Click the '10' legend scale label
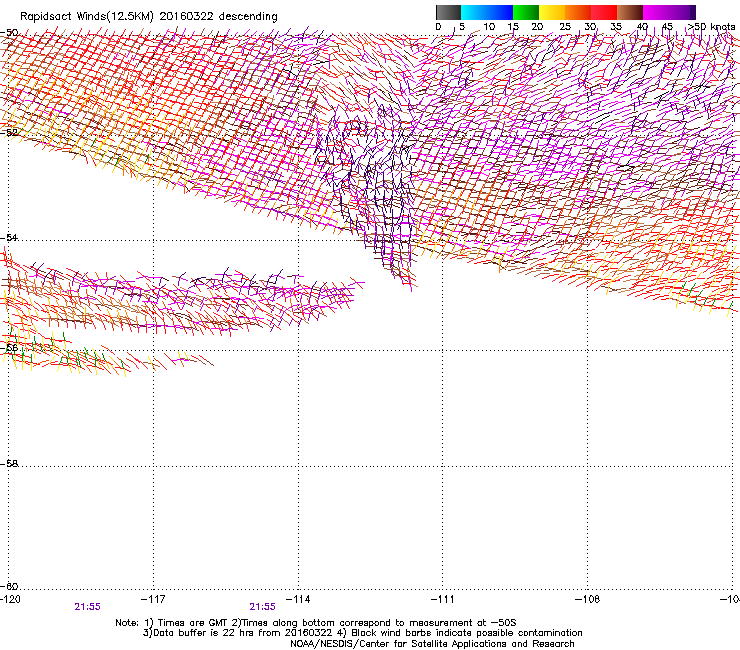 489,27
